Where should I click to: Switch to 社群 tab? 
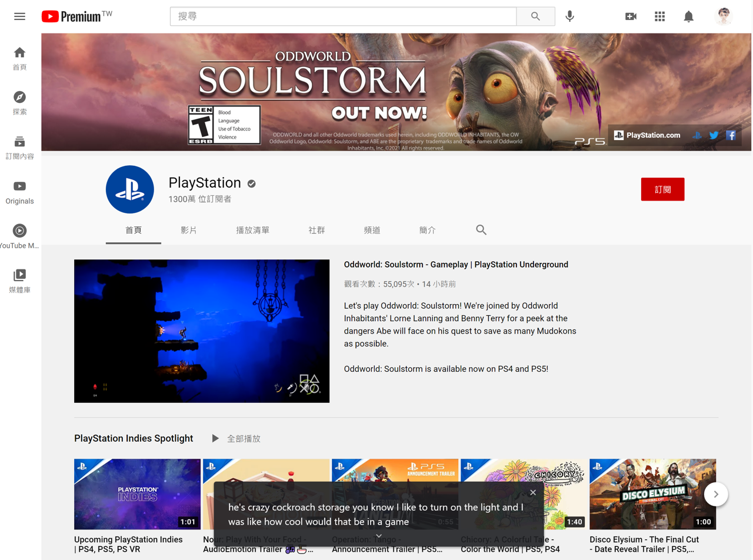click(316, 230)
